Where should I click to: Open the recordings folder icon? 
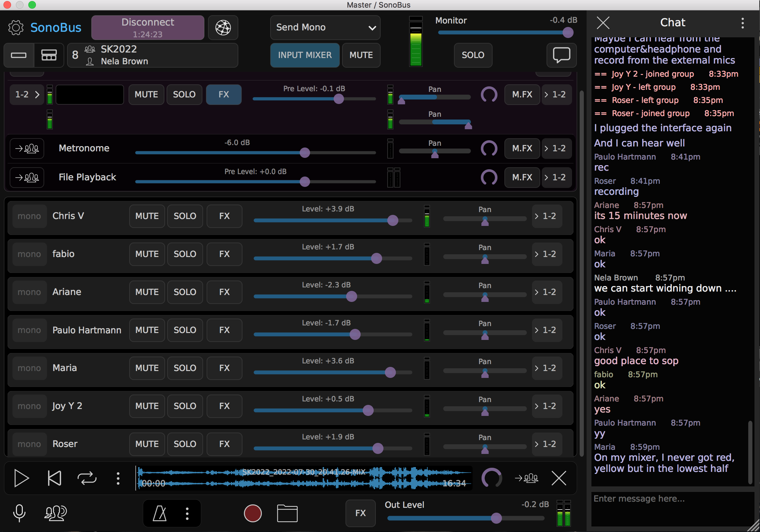pos(287,513)
